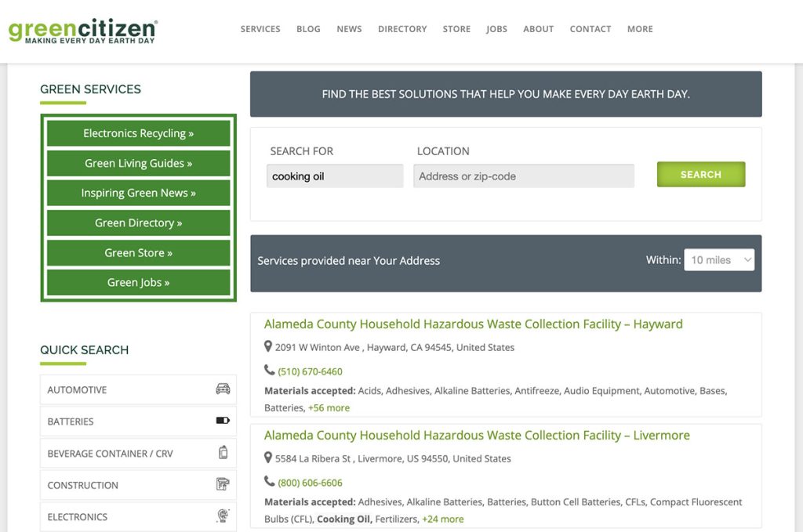Click the Search For field containing cooking oil
Screen dimensions: 803x532
tap(335, 176)
